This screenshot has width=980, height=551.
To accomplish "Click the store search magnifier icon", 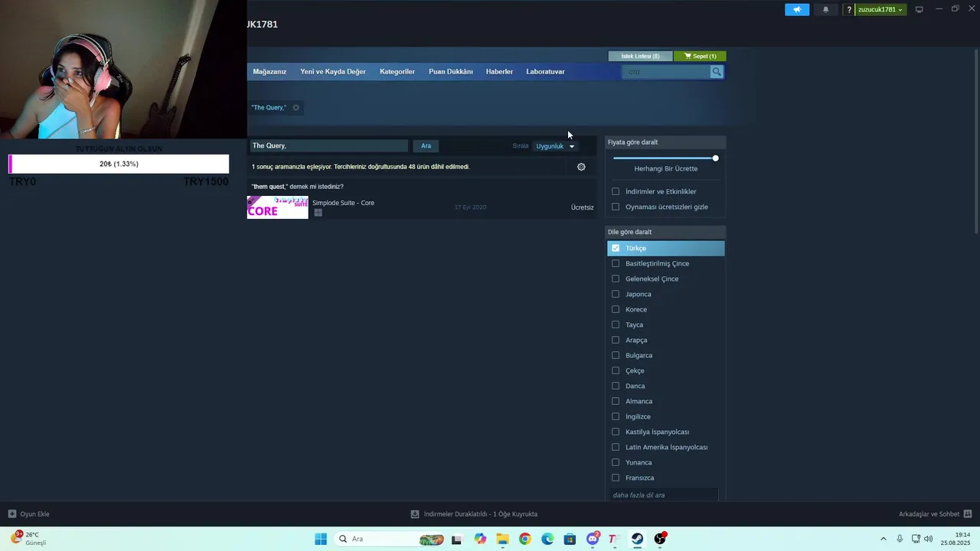I will [x=717, y=72].
